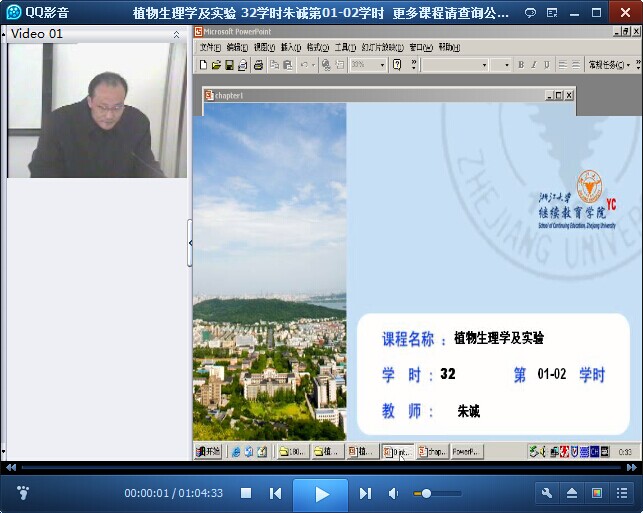Open the 工具 menu in PowerPoint
The width and height of the screenshot is (643, 513).
345,48
